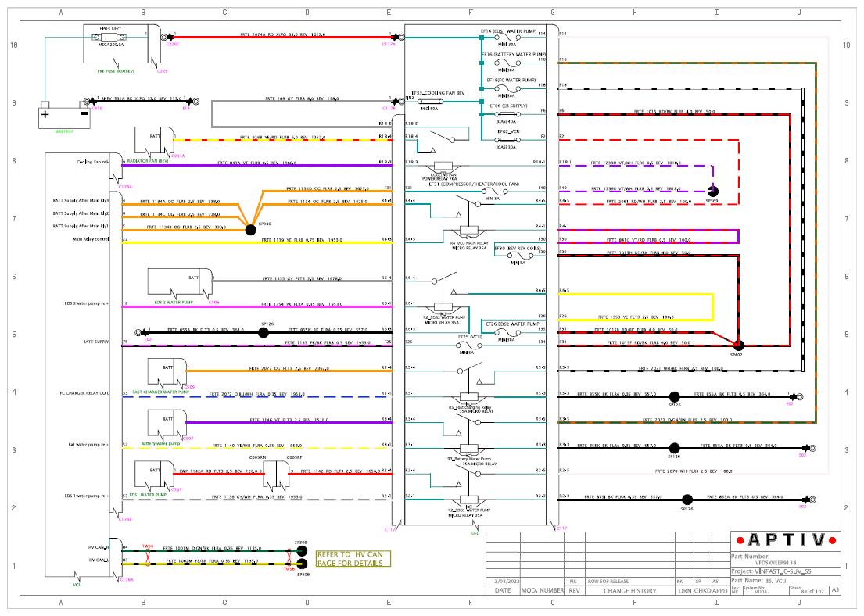Viewport: 864px width, 616px height.
Task: Click the battery symbol
Action: 64,116
